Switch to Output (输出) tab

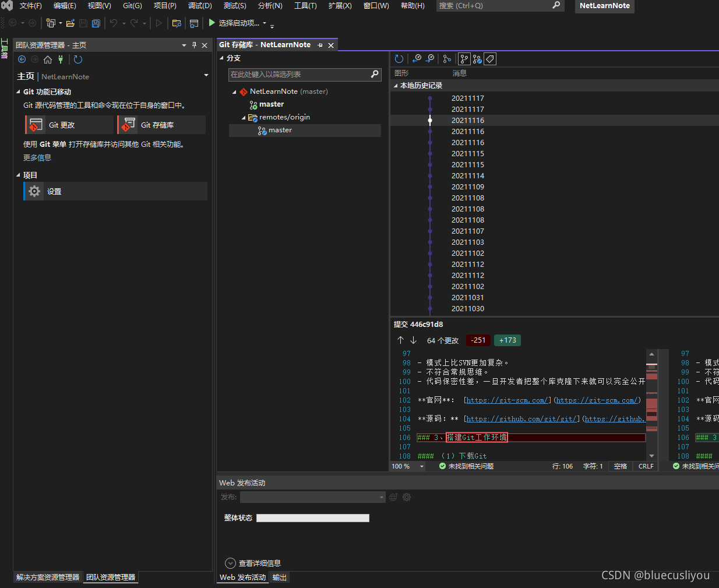[280, 578]
